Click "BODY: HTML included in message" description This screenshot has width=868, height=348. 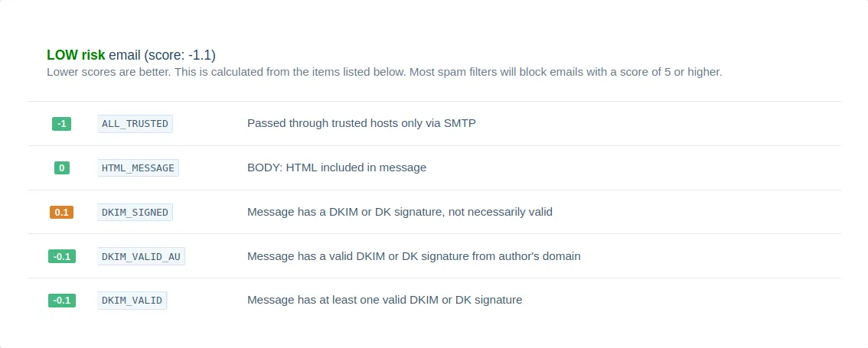click(336, 167)
